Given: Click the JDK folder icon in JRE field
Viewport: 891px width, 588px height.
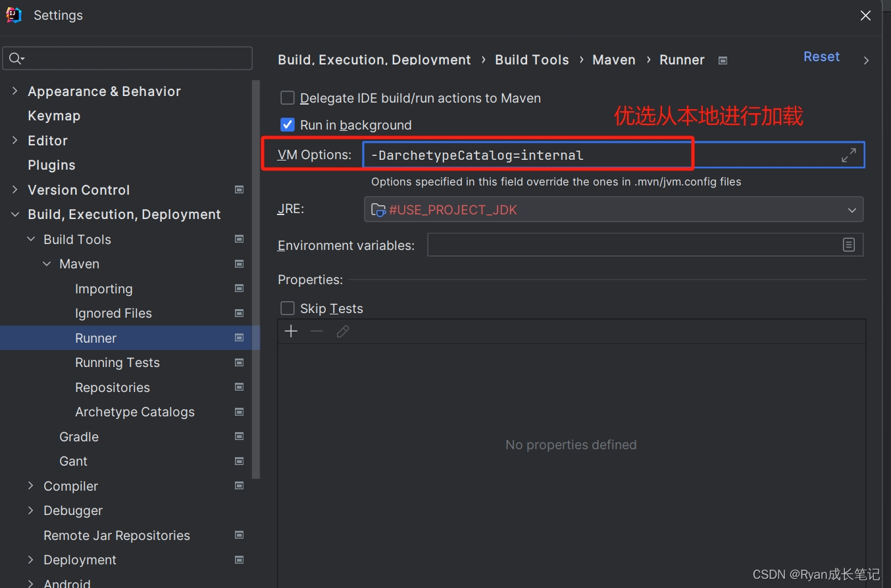Looking at the screenshot, I should pos(378,210).
